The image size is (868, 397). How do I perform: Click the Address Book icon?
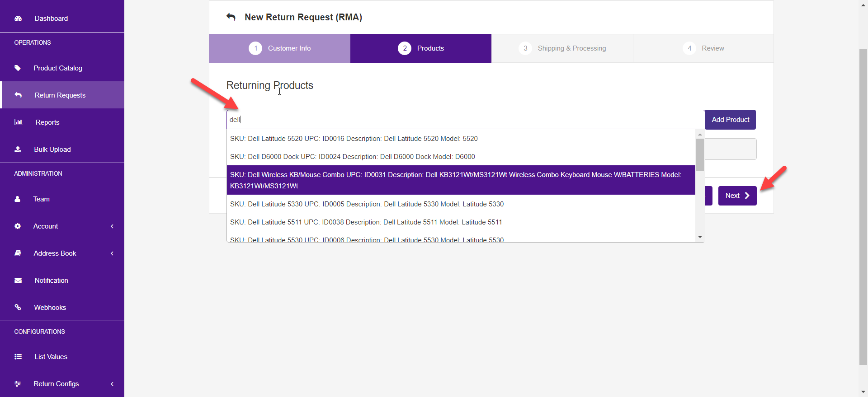18,253
